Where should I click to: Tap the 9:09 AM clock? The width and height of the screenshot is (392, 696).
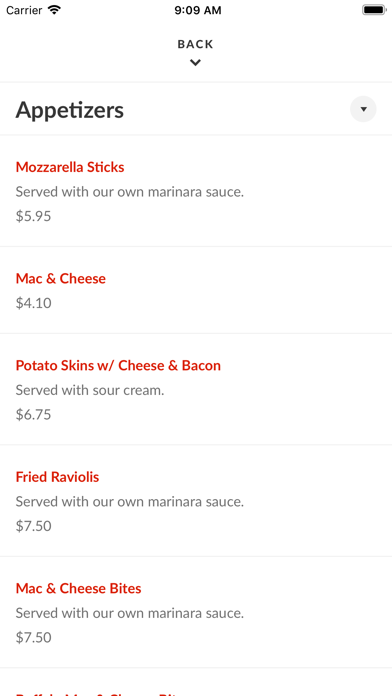(x=198, y=10)
